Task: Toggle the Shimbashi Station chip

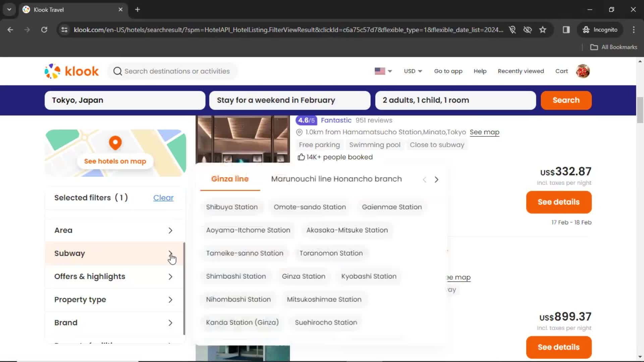Action: coord(236,277)
